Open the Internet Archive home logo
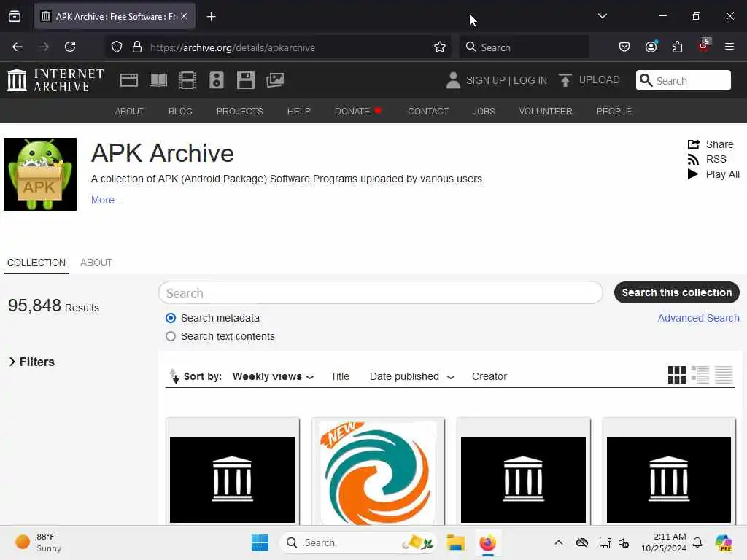The height and width of the screenshot is (560, 747). pyautogui.click(x=55, y=80)
